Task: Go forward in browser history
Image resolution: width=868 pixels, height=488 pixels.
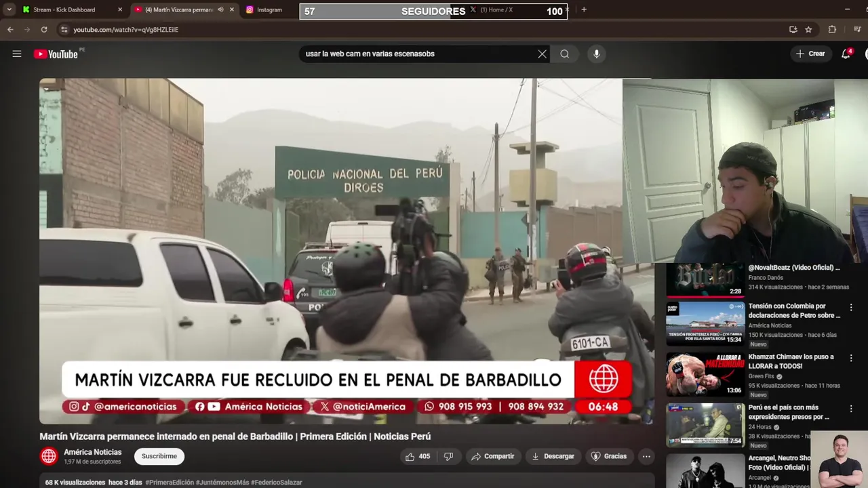Action: tap(27, 30)
